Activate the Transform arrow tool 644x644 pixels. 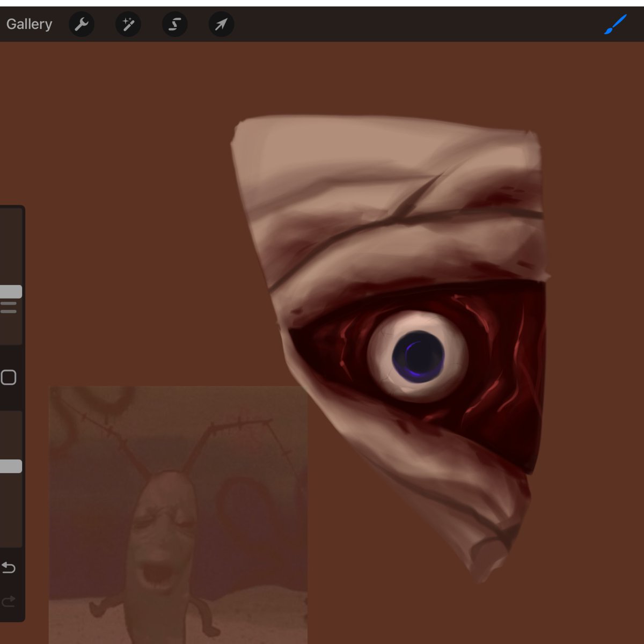221,24
